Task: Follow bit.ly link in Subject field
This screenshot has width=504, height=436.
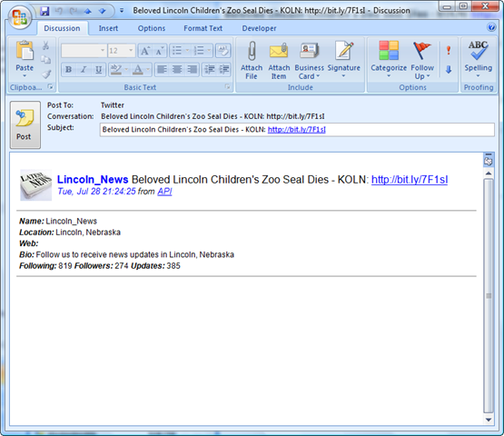Action: click(296, 130)
